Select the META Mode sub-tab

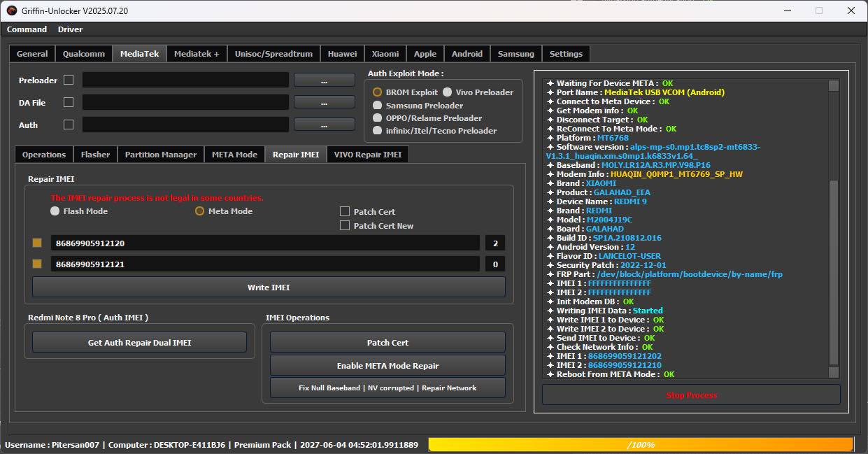click(x=235, y=155)
